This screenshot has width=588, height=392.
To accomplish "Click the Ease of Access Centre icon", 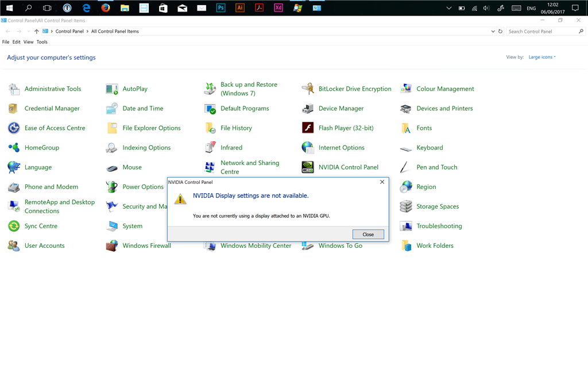I will [x=14, y=128].
